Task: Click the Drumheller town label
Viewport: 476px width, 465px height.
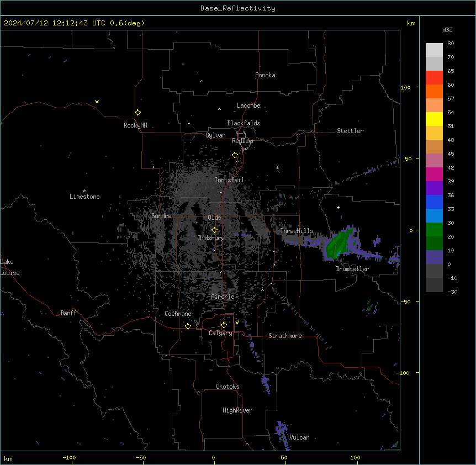Action: pos(352,269)
